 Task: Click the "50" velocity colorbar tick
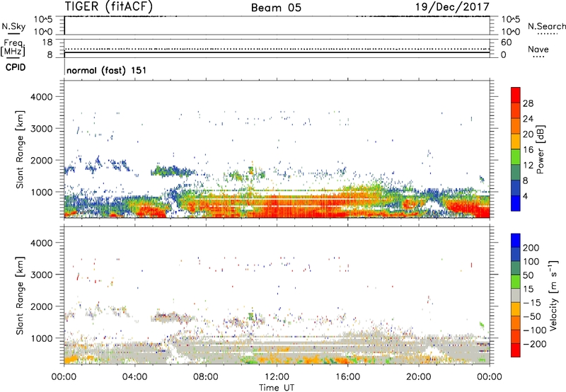pos(528,275)
